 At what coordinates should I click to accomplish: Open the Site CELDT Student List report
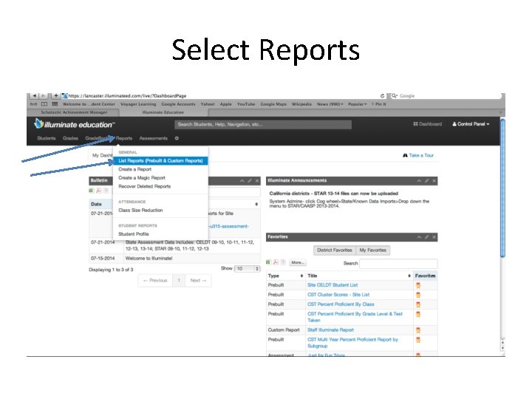pos(332,285)
